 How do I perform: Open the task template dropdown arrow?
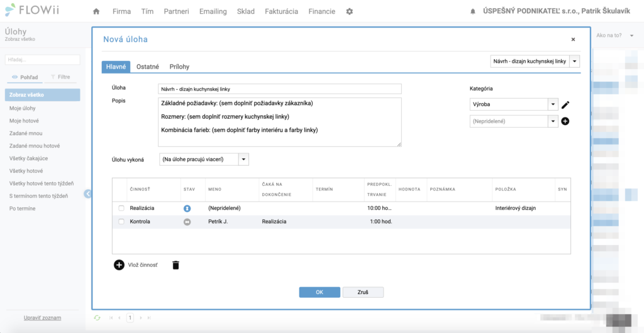575,62
